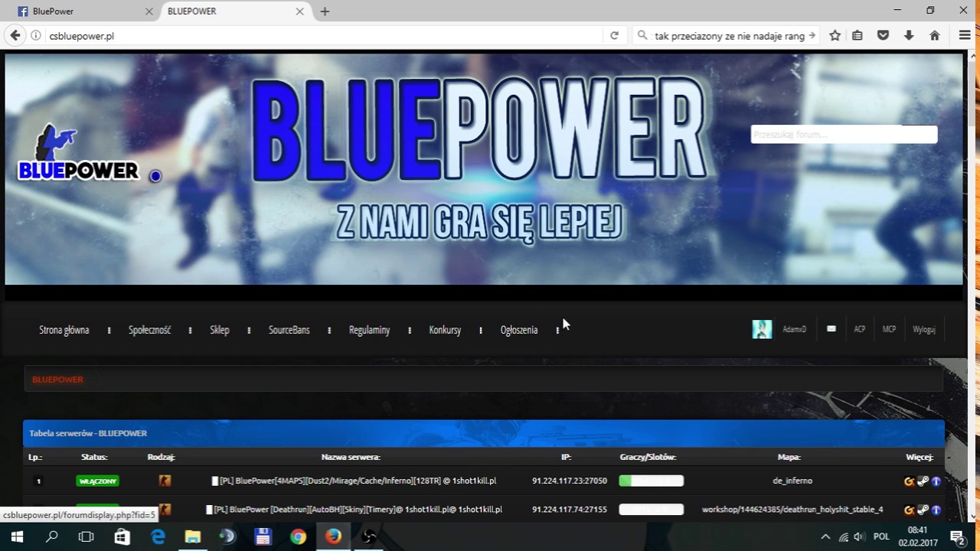Viewport: 980px width, 551px height.
Task: Click the BLUEPOWER breadcrumb link
Action: (x=57, y=380)
